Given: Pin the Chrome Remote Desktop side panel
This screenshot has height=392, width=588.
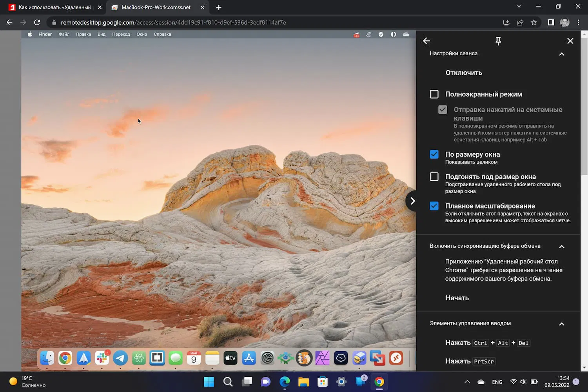Looking at the screenshot, I should pos(498,41).
